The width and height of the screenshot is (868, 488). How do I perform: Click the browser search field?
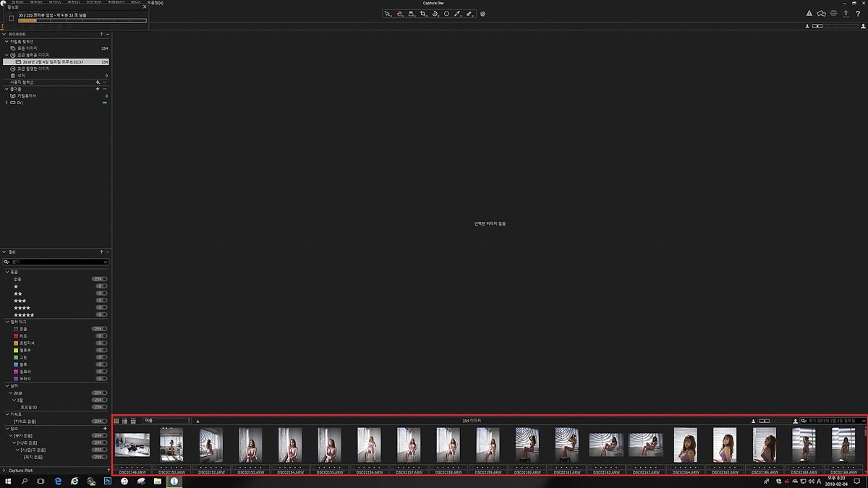832,420
